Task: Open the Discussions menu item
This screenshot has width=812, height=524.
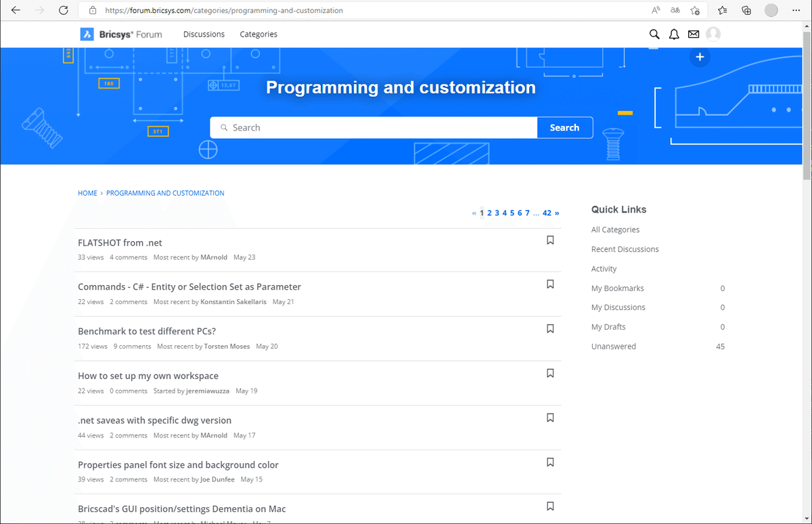Action: (x=204, y=34)
